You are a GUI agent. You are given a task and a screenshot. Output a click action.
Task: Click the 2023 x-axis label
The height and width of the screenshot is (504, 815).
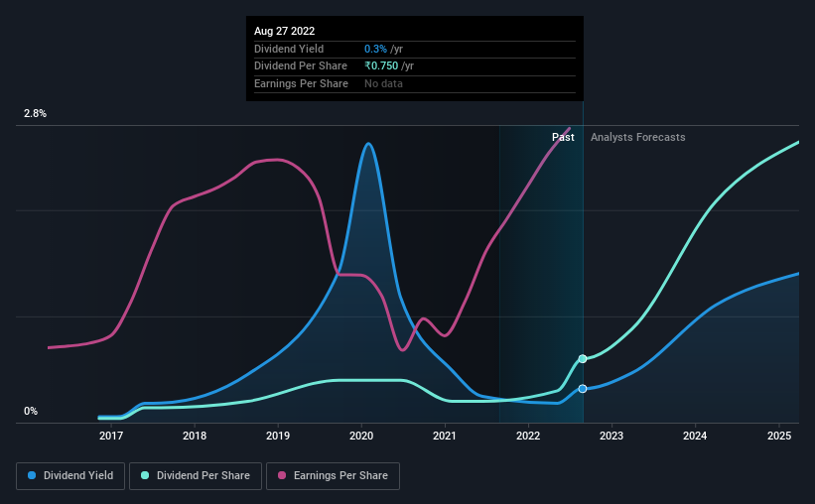click(611, 436)
